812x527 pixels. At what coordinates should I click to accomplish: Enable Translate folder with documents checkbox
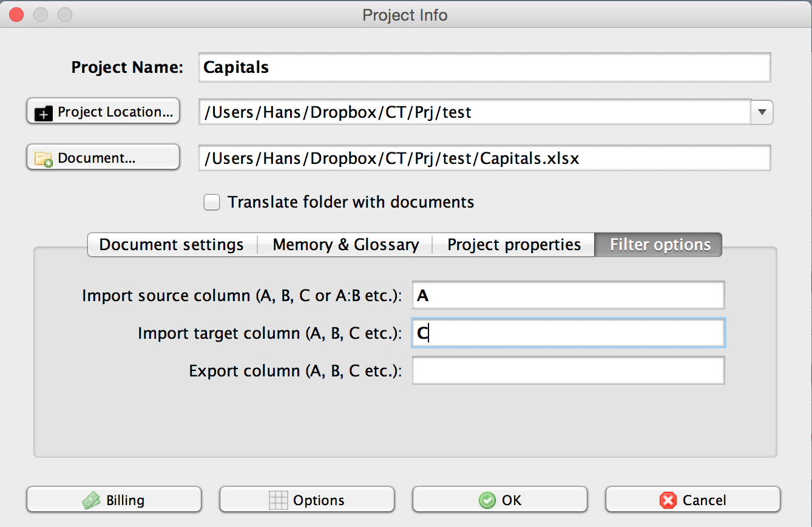[x=212, y=202]
